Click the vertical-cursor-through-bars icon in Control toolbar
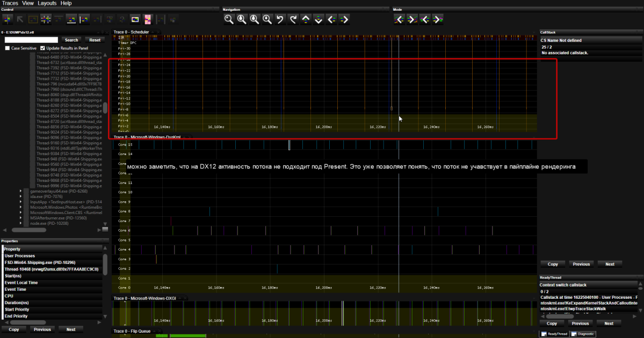The image size is (644, 338). pos(8,19)
